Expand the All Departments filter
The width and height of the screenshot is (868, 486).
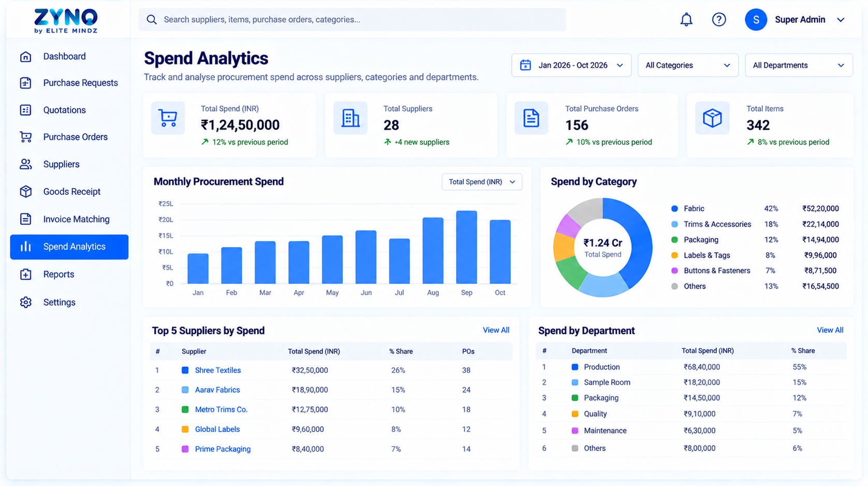coord(799,65)
